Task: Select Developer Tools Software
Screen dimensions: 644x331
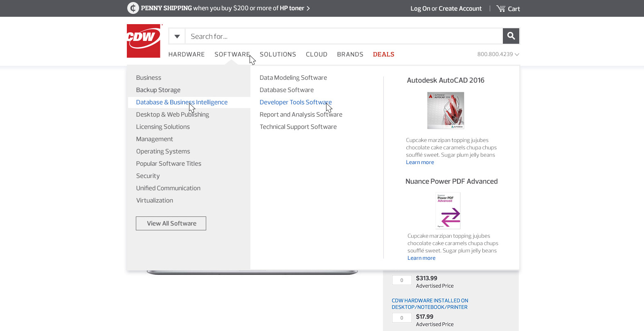Action: [x=295, y=102]
